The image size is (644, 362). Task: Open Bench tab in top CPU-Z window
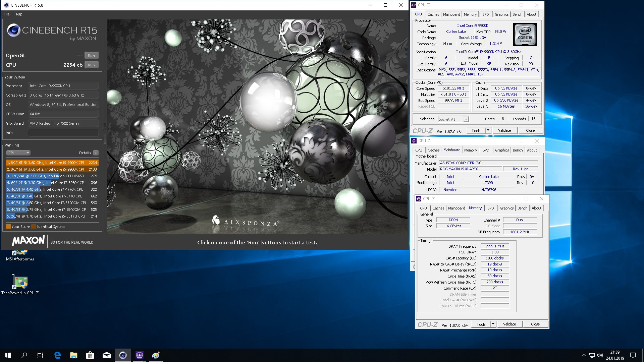click(518, 14)
